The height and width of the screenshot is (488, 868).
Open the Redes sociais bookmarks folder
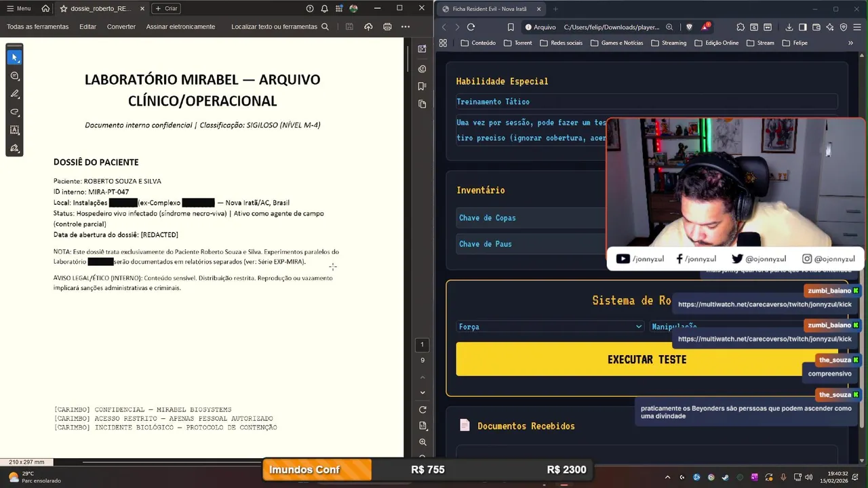click(x=561, y=43)
